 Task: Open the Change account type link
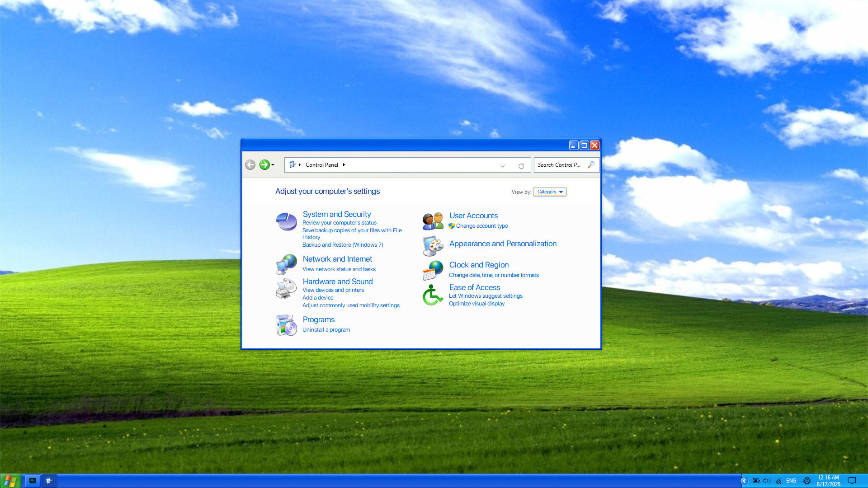(481, 226)
